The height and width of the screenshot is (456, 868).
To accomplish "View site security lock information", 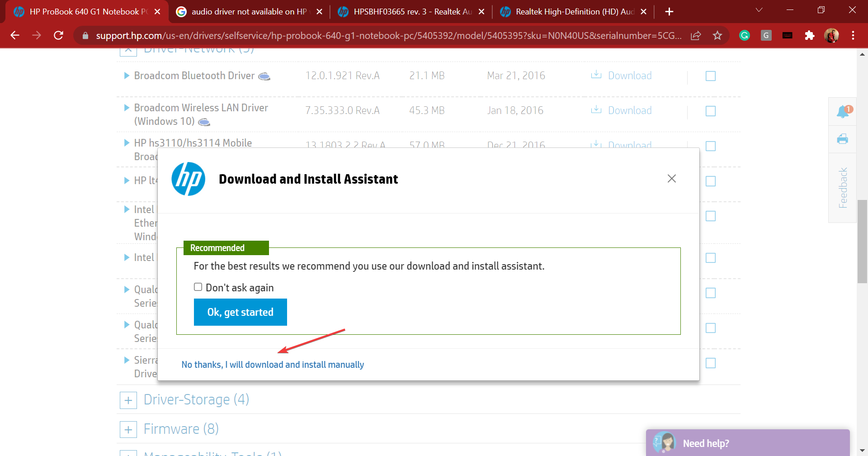I will pos(85,35).
